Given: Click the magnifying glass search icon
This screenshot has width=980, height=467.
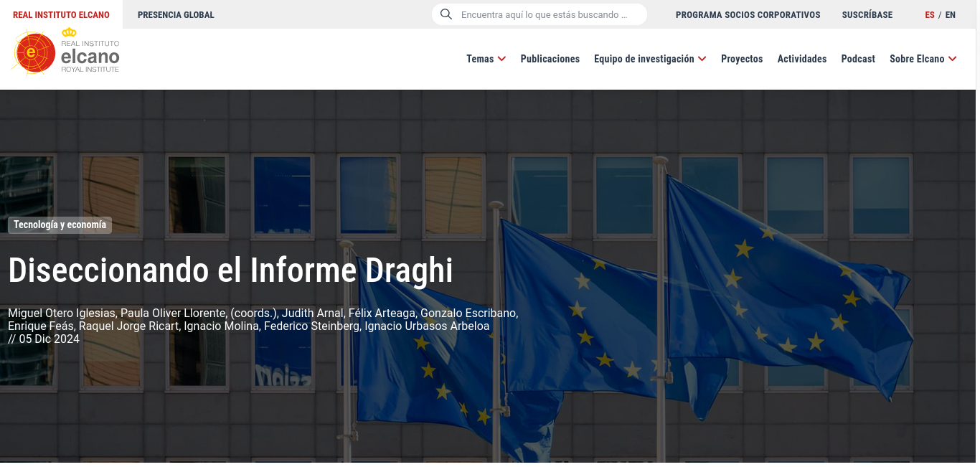Looking at the screenshot, I should (446, 14).
